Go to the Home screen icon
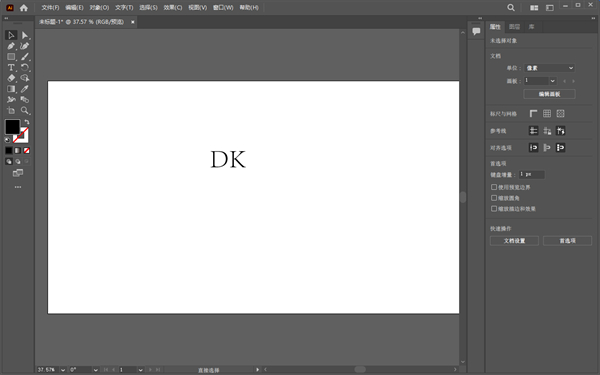 coord(24,8)
